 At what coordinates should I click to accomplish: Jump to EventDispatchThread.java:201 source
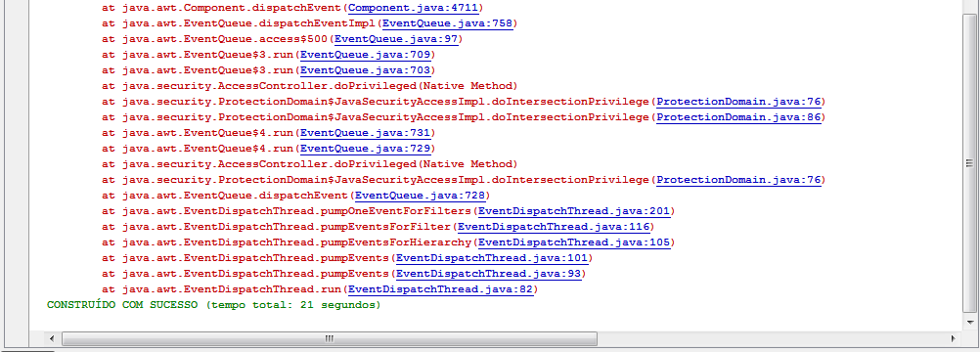(x=574, y=211)
